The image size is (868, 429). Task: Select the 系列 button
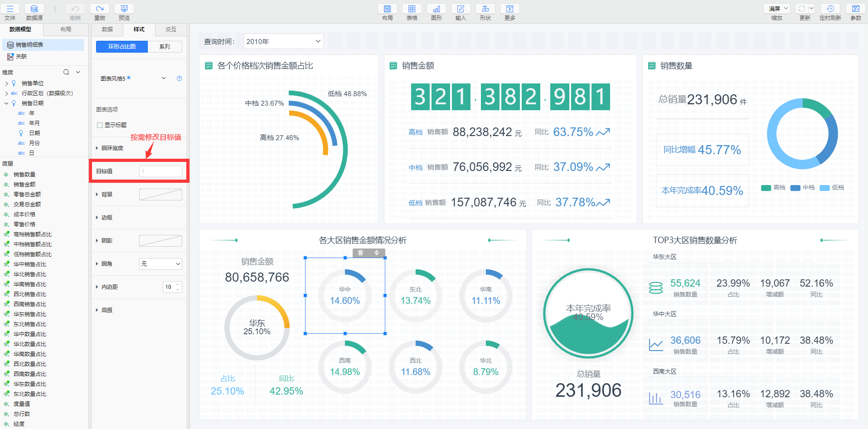click(165, 47)
